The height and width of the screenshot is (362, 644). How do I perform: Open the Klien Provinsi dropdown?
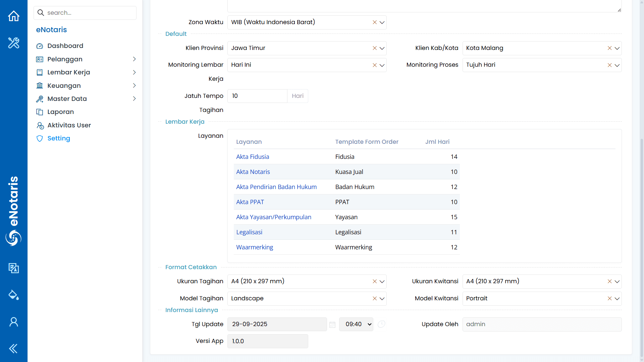pos(382,48)
